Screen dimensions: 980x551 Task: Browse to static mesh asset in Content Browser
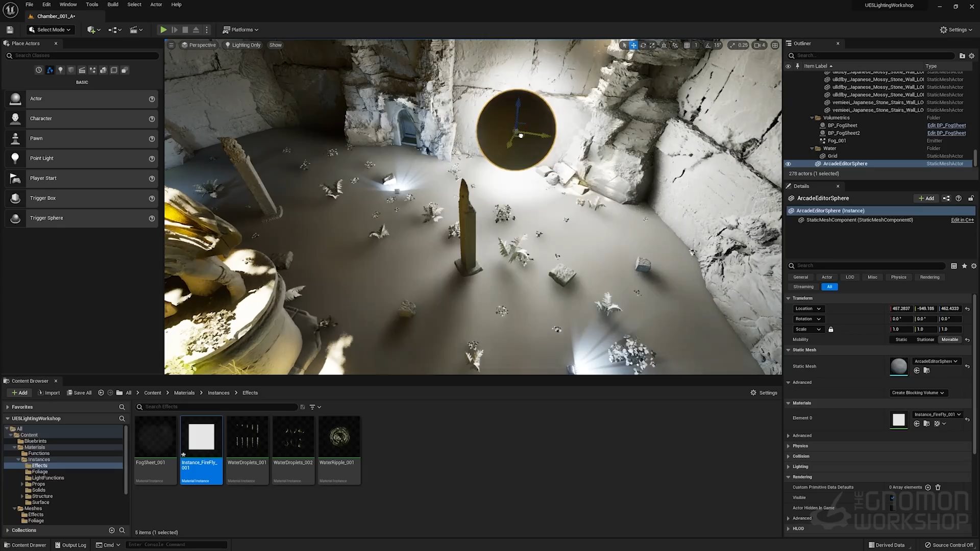926,370
